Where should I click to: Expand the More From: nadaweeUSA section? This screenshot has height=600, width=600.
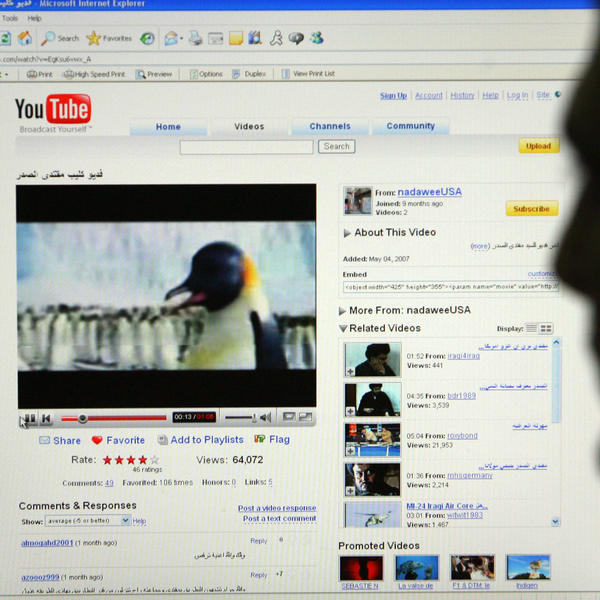(343, 310)
